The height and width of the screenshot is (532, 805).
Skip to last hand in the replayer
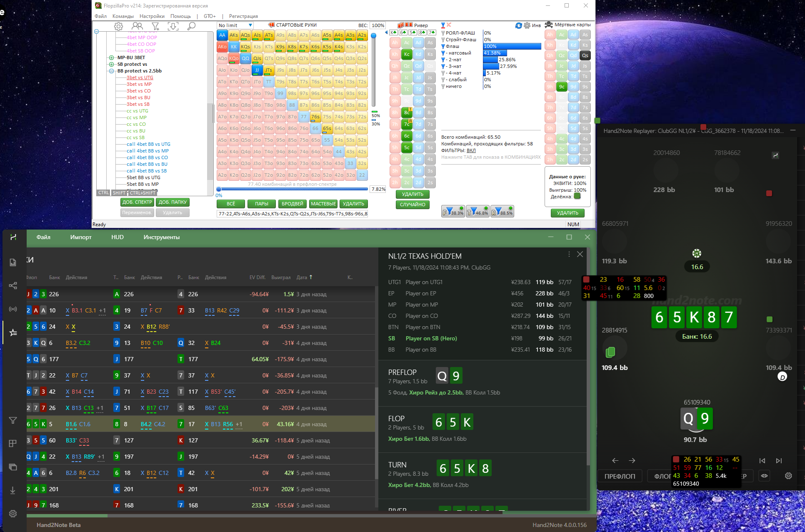coord(779,461)
